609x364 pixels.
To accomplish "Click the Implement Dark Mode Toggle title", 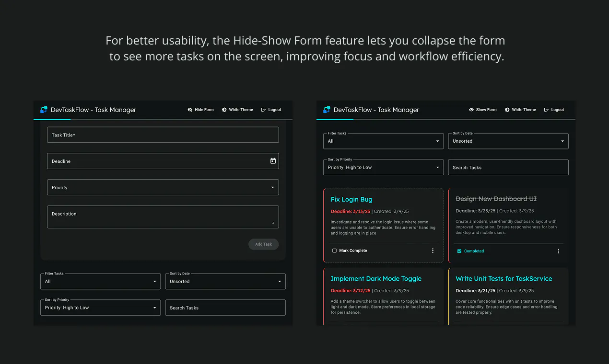I will [376, 278].
